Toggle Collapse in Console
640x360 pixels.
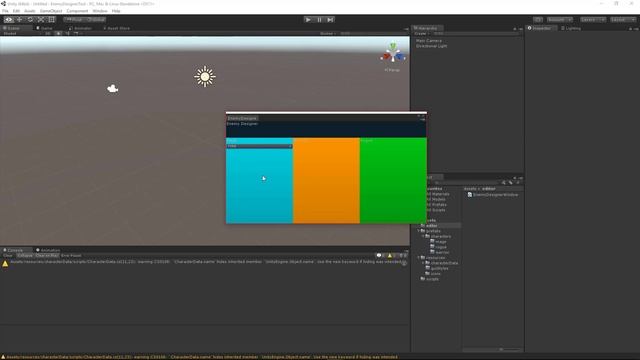coord(25,256)
